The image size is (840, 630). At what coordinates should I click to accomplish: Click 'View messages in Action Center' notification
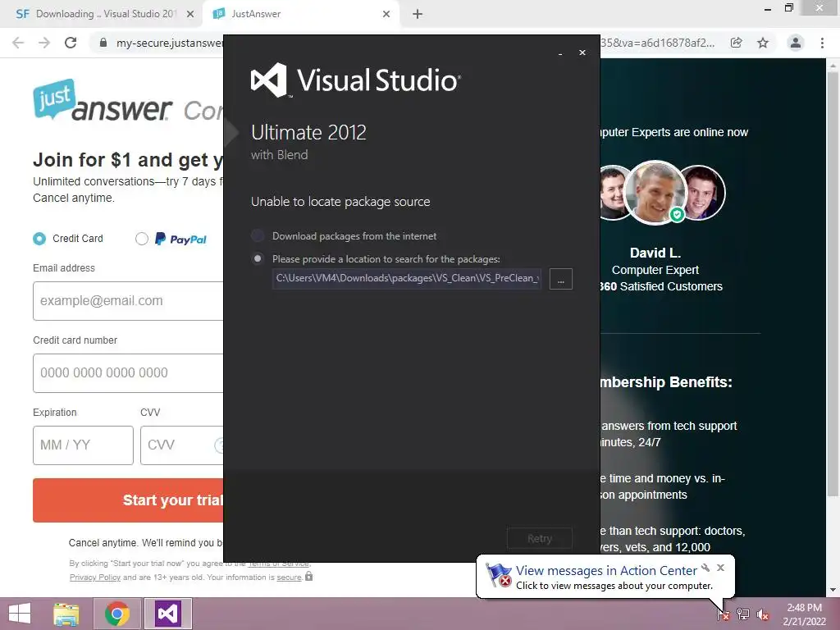tap(606, 571)
